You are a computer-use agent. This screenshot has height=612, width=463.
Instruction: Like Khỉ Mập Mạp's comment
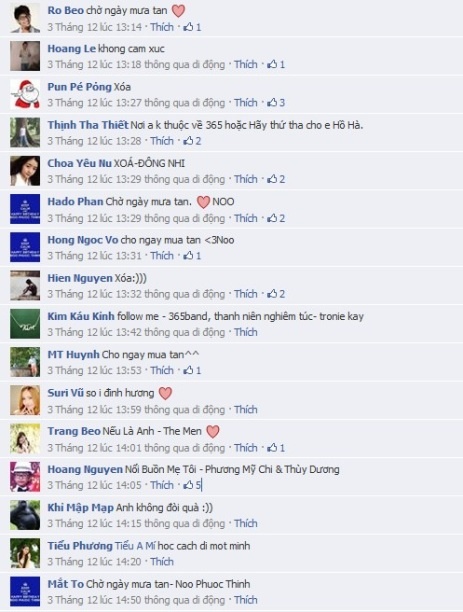click(246, 523)
